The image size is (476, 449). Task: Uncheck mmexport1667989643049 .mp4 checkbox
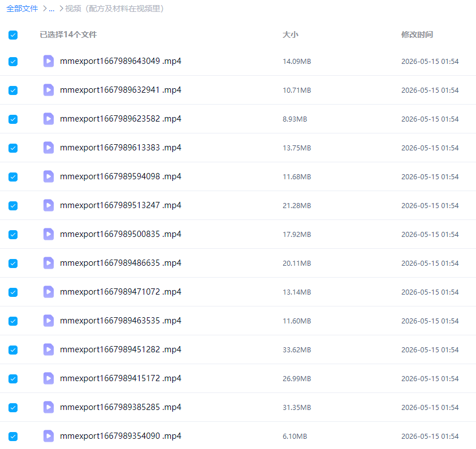tap(13, 62)
